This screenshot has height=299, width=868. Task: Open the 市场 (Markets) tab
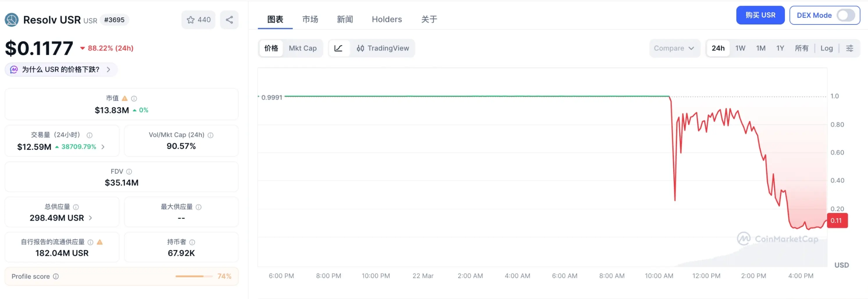[310, 19]
